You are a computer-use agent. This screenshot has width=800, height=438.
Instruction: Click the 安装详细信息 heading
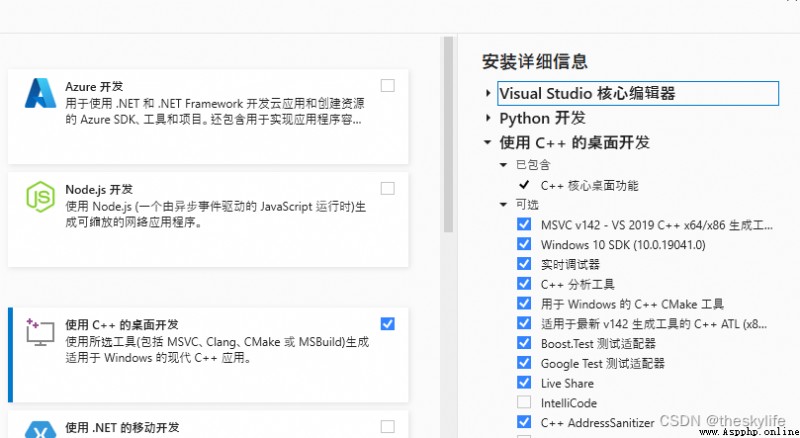click(x=535, y=62)
